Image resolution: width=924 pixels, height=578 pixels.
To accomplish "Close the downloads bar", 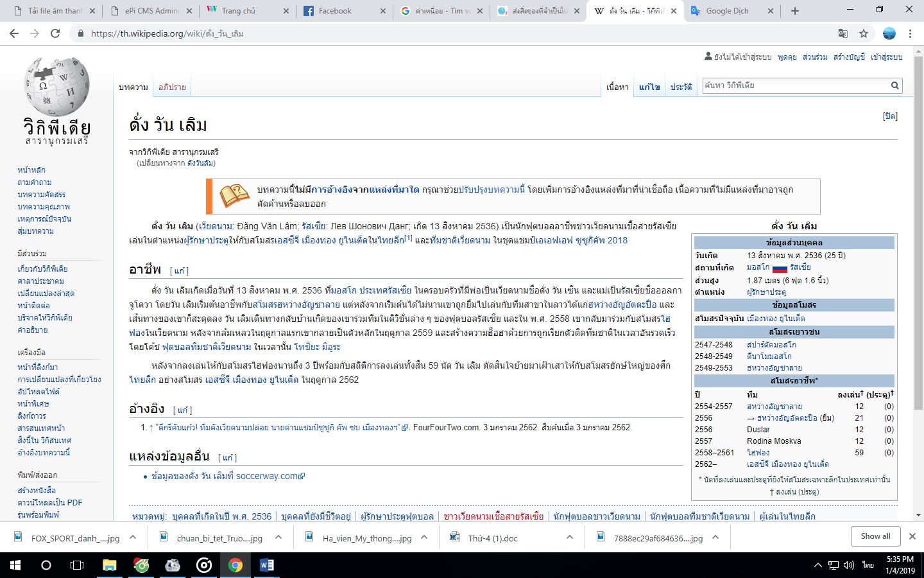I will [x=912, y=536].
